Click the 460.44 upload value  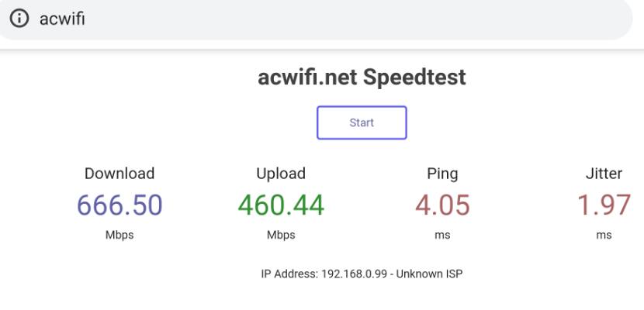pyautogui.click(x=281, y=205)
